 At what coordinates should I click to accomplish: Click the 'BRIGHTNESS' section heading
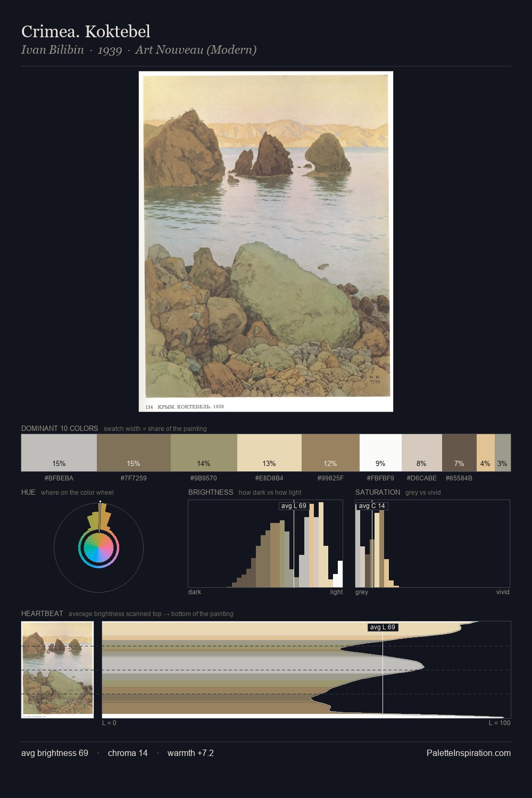[211, 492]
